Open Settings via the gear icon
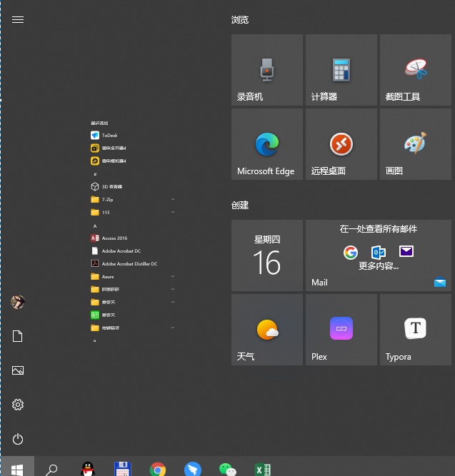The height and width of the screenshot is (476, 455). 18,405
